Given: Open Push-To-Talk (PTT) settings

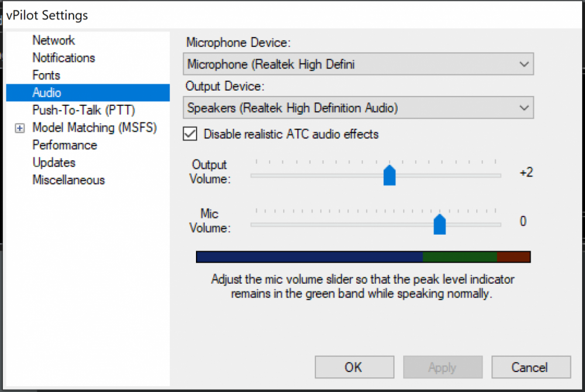Looking at the screenshot, I should tap(84, 110).
